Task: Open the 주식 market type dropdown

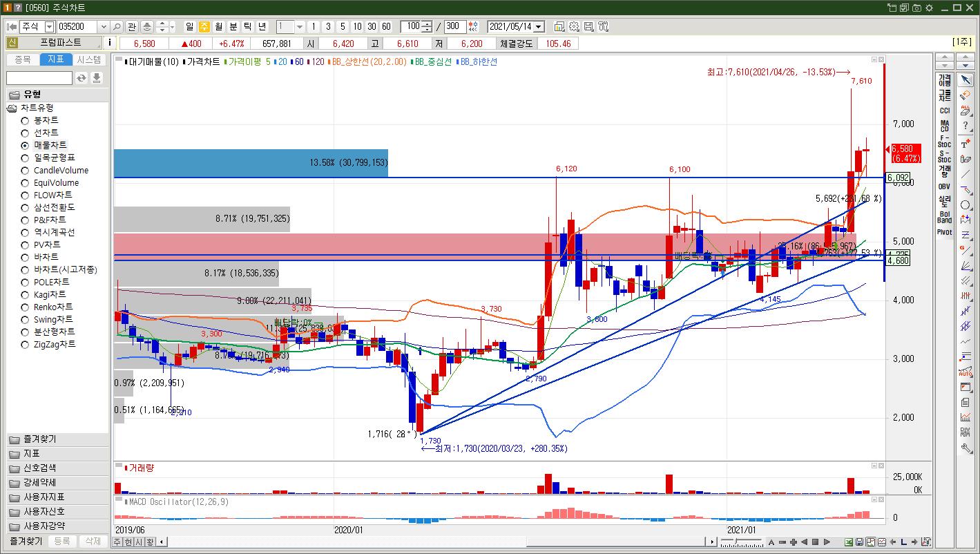Action: (49, 27)
